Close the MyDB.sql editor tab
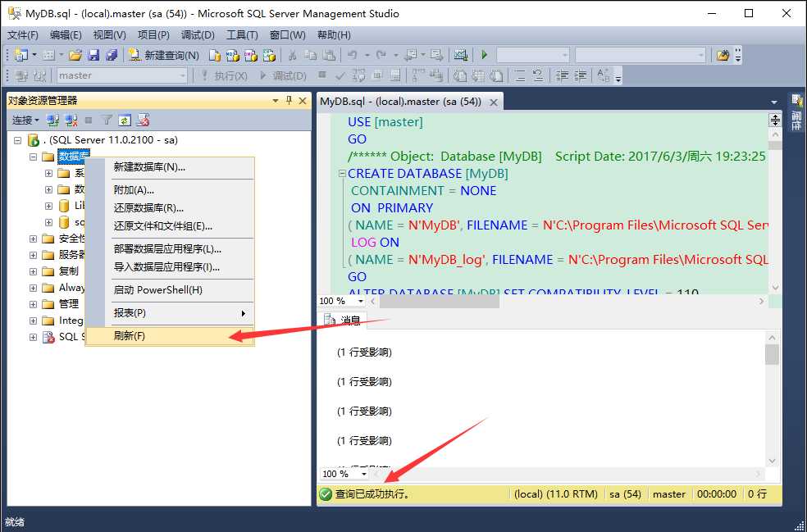 [494, 102]
